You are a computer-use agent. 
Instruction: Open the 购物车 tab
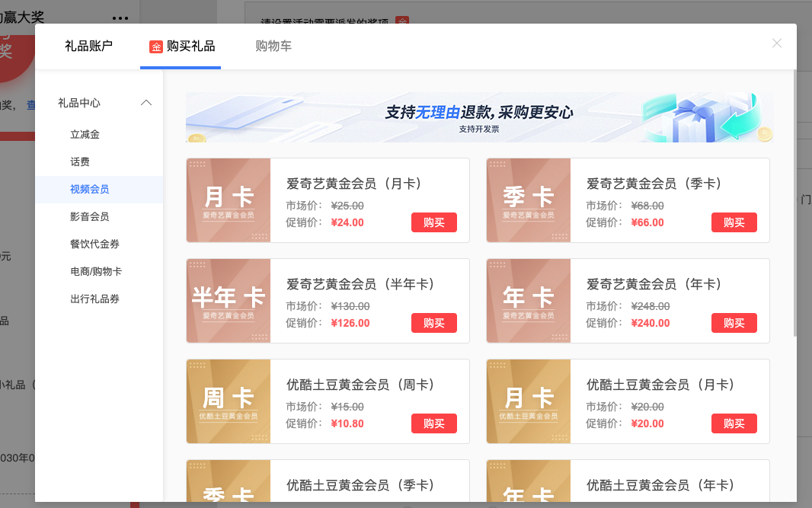[x=273, y=46]
